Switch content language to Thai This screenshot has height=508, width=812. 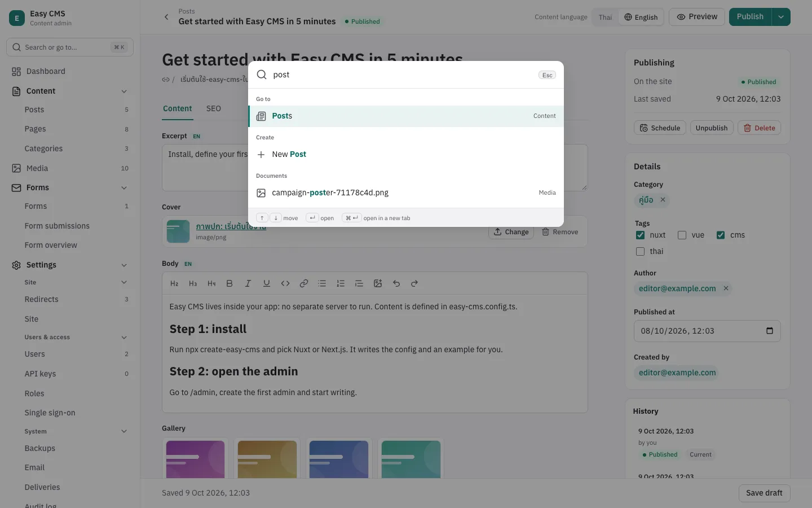[605, 17]
